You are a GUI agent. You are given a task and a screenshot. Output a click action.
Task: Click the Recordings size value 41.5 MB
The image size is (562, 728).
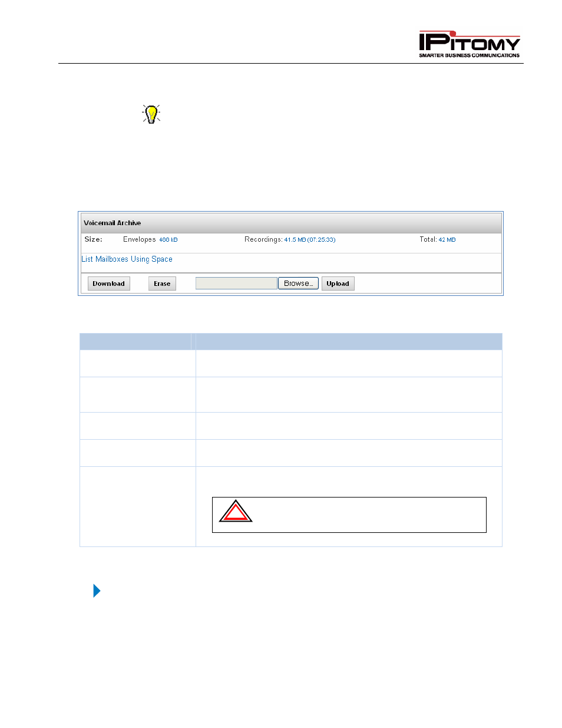[x=310, y=240]
